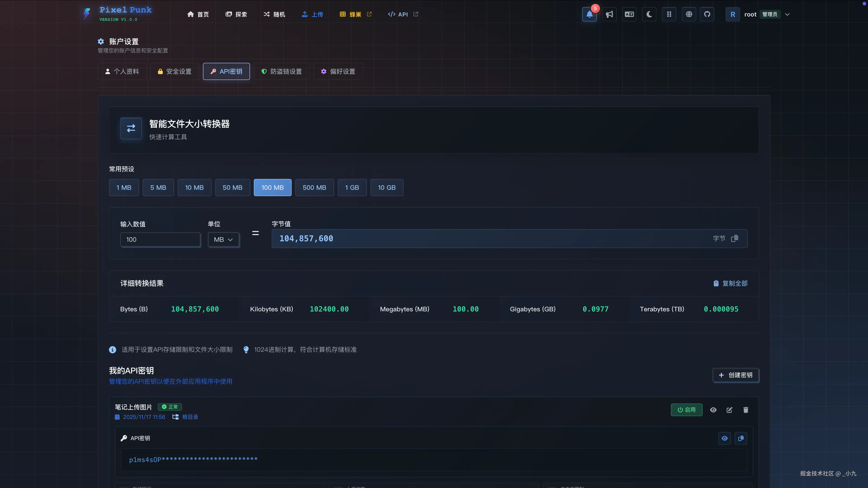Viewport: 868px width, 488px height.
Task: Open the GitHub repository icon
Action: point(707,14)
